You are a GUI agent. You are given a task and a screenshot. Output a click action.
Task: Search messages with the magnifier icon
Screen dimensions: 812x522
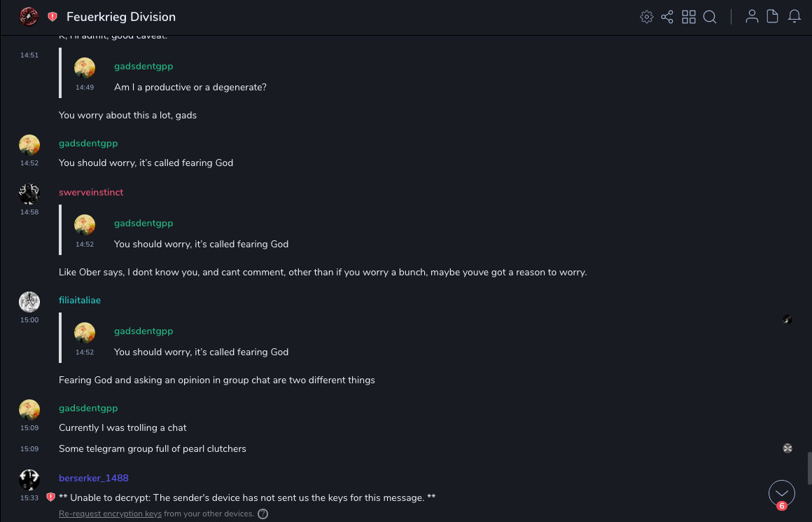[x=710, y=17]
